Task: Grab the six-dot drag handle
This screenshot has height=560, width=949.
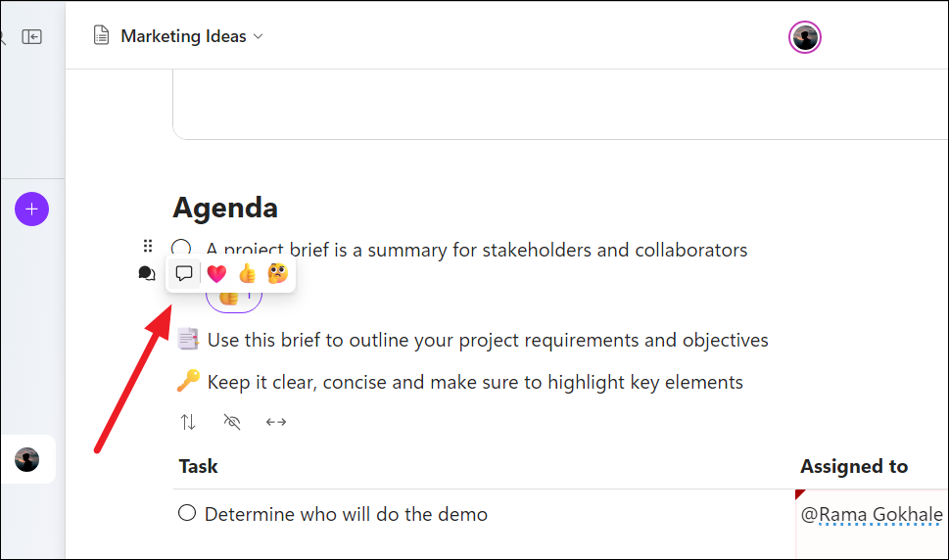Action: coord(148,247)
